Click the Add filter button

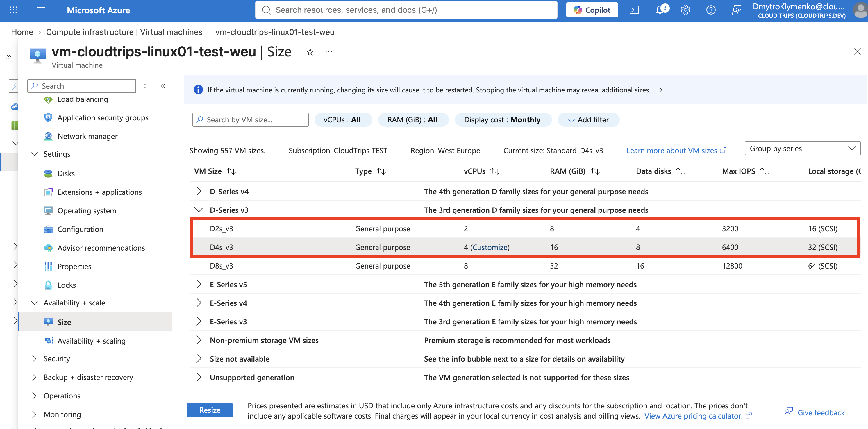point(588,120)
